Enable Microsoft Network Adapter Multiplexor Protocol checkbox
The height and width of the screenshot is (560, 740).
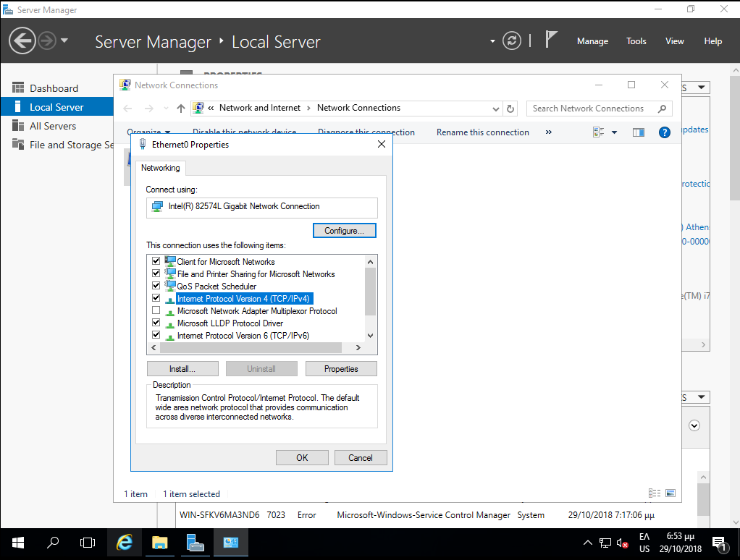(156, 310)
